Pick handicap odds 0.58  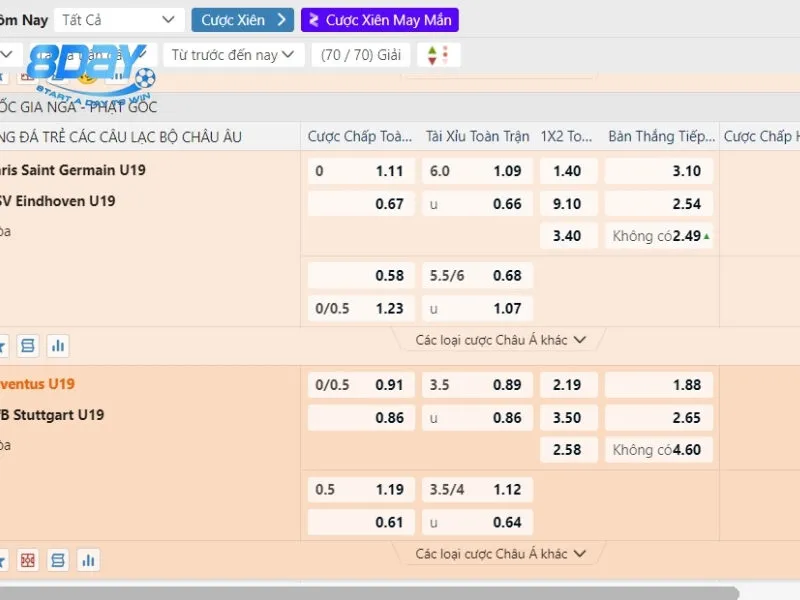coord(361,276)
